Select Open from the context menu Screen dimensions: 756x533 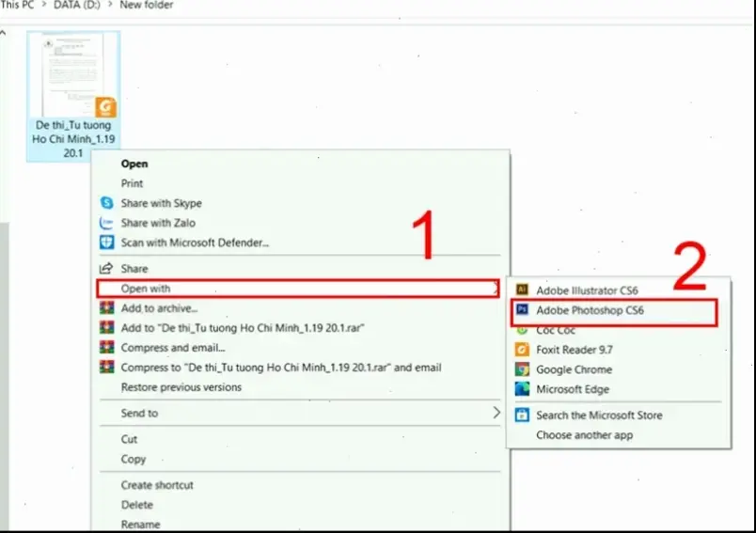134,164
